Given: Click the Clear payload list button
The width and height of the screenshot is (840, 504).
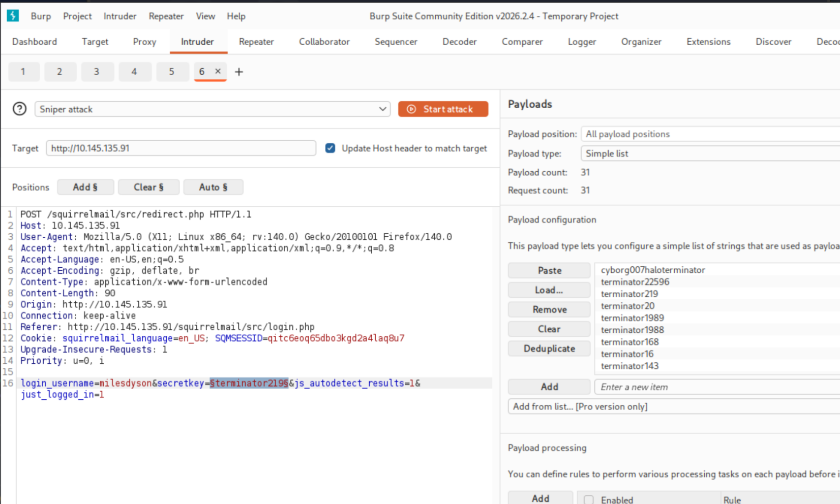Looking at the screenshot, I should pos(549,329).
